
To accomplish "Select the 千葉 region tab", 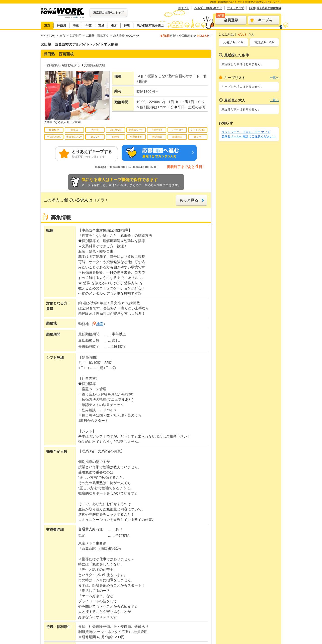I will (x=89, y=26).
